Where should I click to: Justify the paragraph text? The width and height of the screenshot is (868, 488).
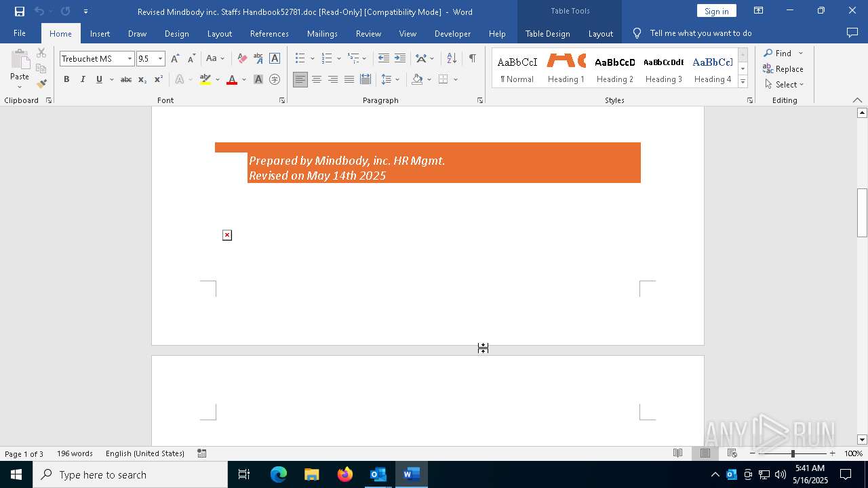(349, 80)
